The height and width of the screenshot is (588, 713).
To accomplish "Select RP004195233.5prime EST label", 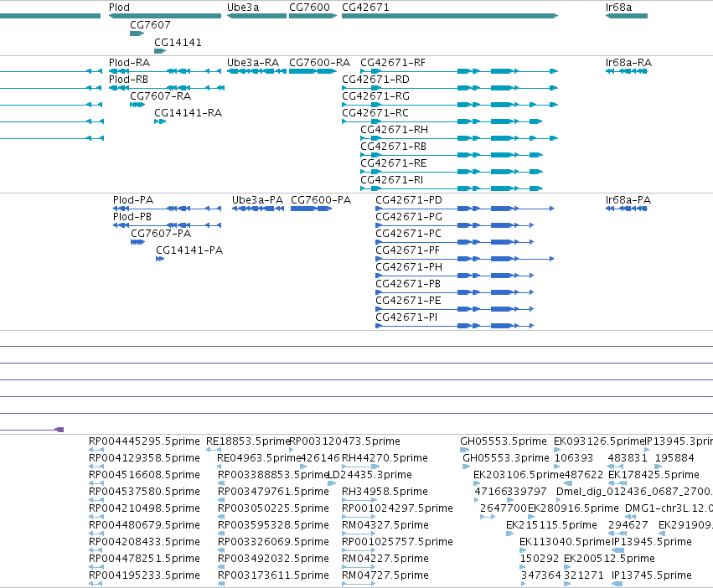I will (144, 575).
